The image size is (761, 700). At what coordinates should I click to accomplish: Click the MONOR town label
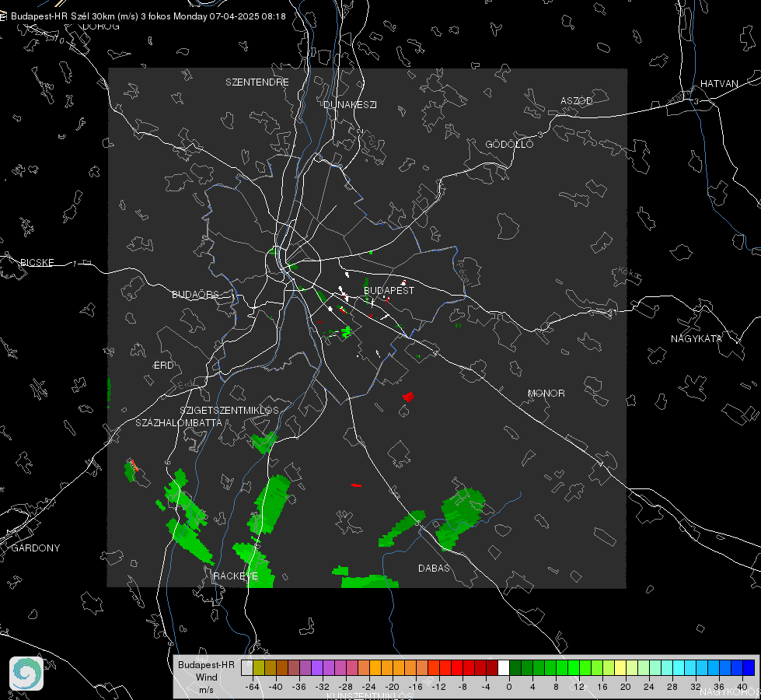coord(546,393)
